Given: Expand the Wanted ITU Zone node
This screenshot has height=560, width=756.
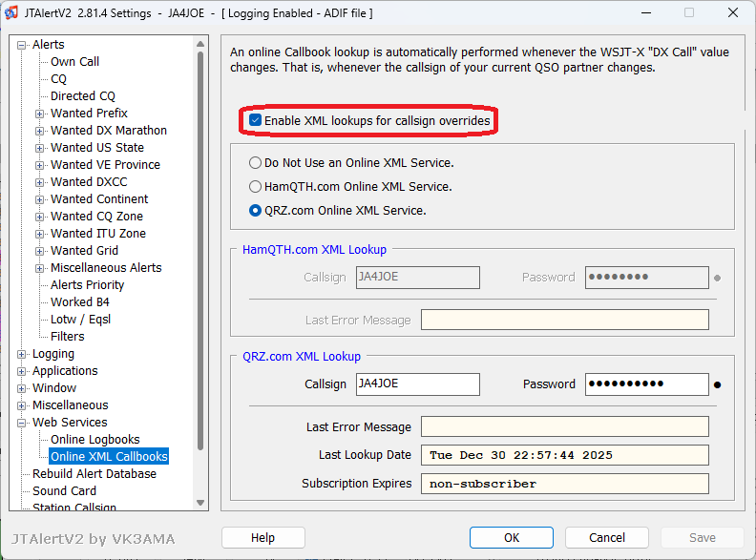Looking at the screenshot, I should coord(39,234).
